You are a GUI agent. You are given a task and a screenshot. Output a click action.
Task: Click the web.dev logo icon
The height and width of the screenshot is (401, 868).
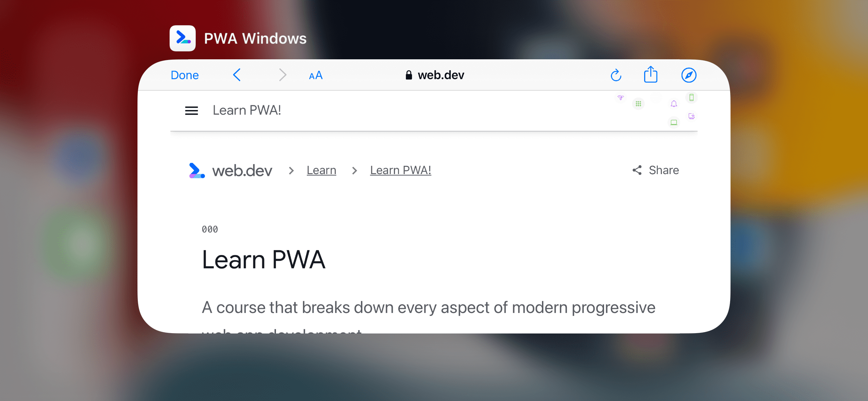(x=196, y=170)
